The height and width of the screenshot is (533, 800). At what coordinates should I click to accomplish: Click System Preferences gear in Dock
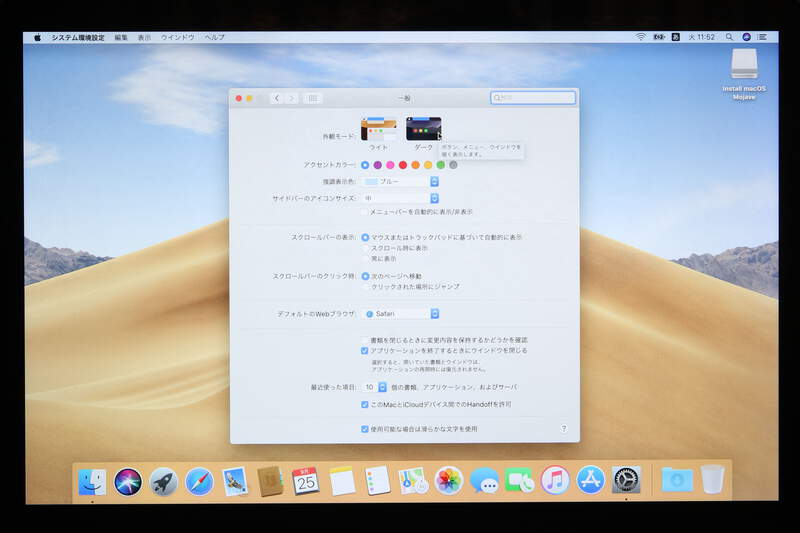(x=626, y=480)
